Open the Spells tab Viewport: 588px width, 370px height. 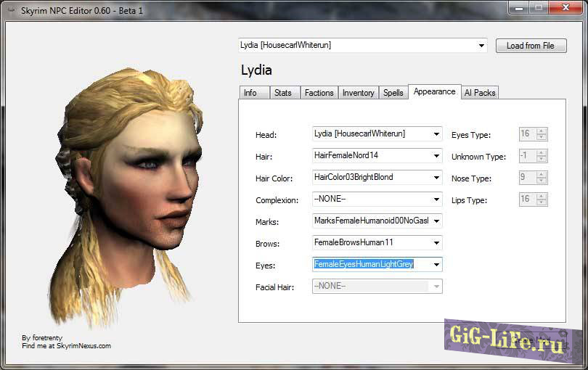point(393,93)
